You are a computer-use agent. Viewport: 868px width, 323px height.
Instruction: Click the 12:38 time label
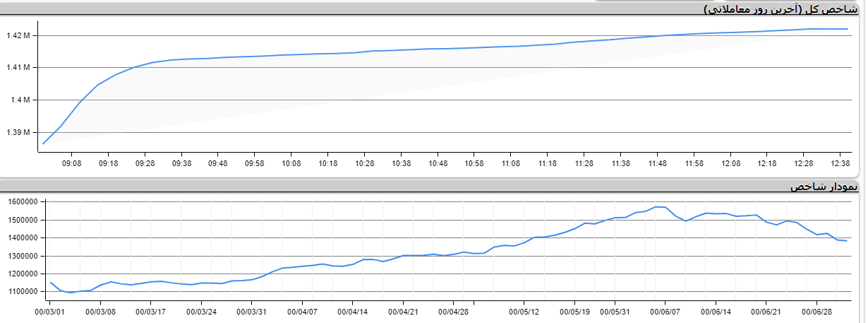click(840, 163)
